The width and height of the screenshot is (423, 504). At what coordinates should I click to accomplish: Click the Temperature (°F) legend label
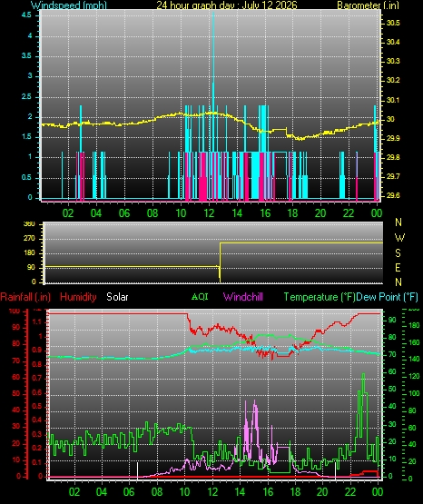(x=320, y=297)
